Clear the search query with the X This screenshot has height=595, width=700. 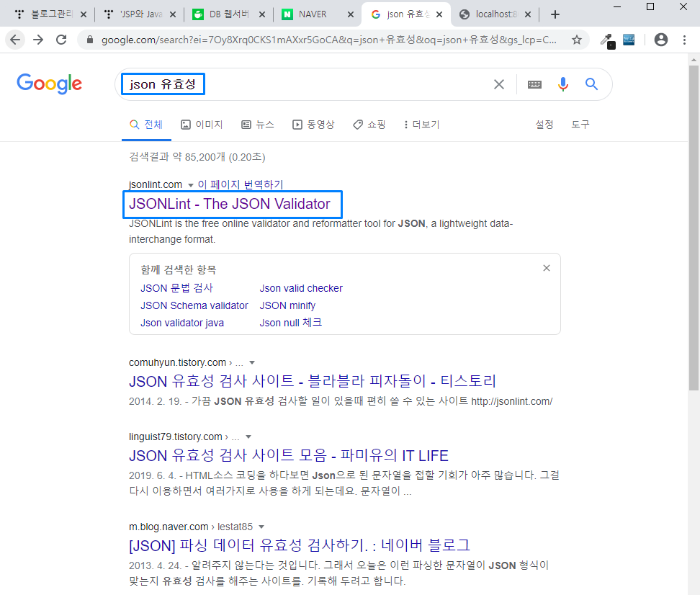tap(499, 84)
